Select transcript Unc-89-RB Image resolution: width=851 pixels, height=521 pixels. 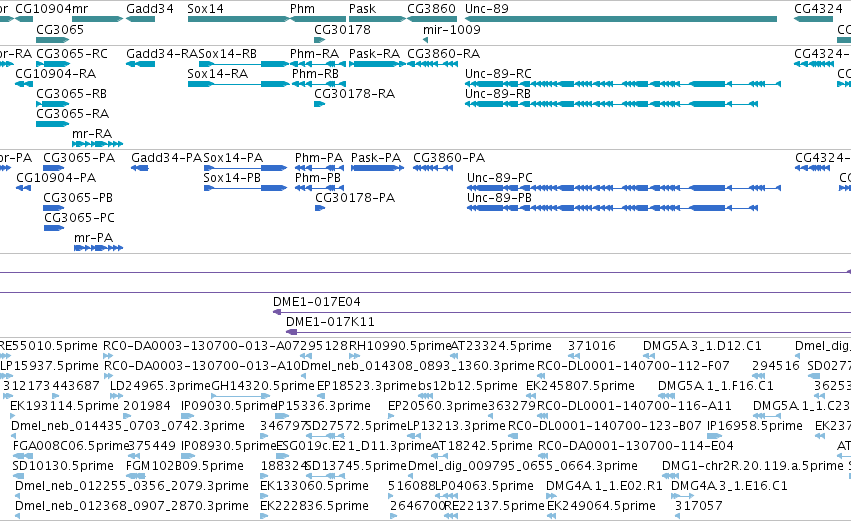(612, 104)
